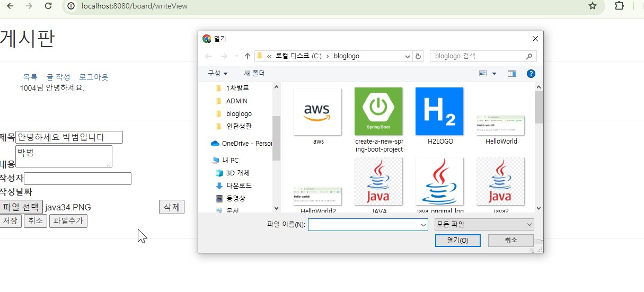Open the ADMIN folder in sidebar
The image size is (644, 292).
231,101
